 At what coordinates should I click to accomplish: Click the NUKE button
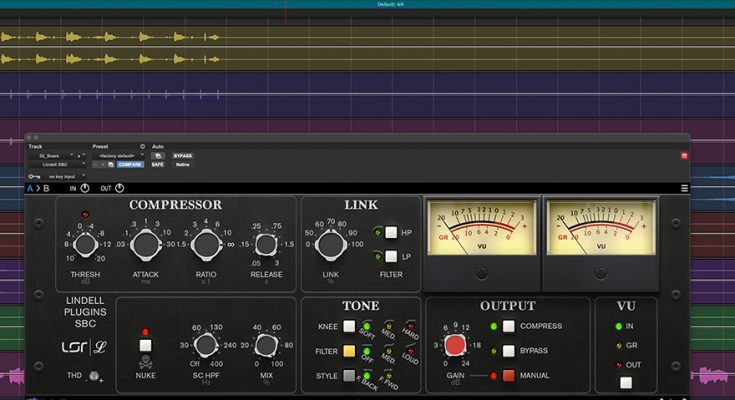pos(145,346)
